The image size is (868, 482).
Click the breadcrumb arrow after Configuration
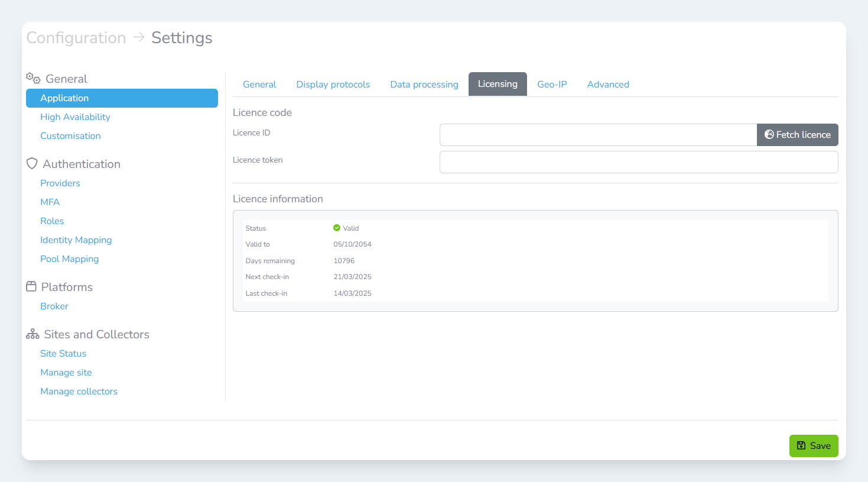click(139, 38)
